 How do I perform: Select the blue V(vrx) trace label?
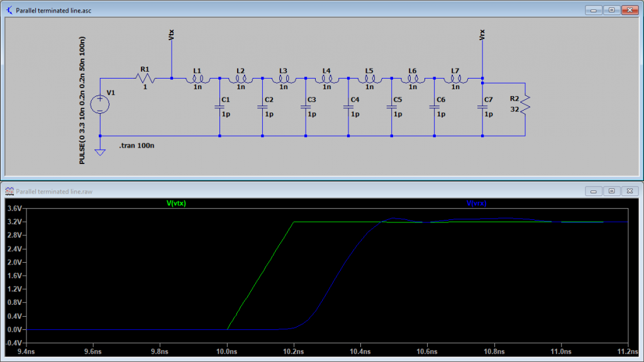tap(476, 203)
